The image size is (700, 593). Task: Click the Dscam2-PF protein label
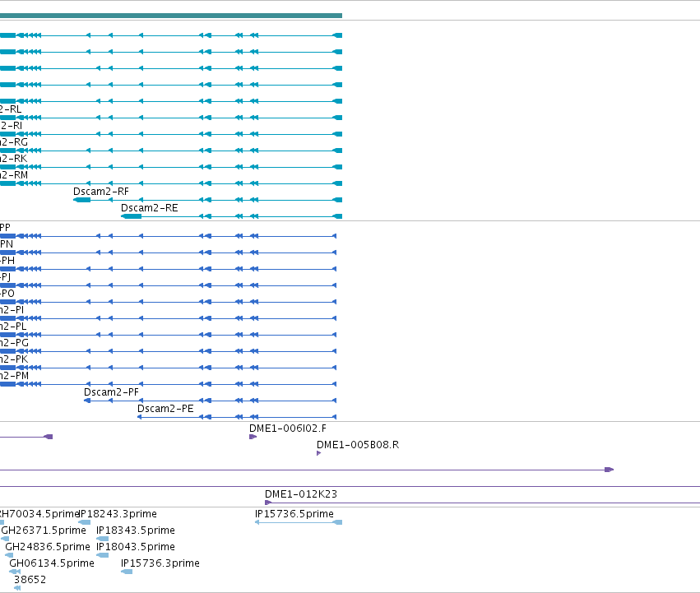[111, 392]
